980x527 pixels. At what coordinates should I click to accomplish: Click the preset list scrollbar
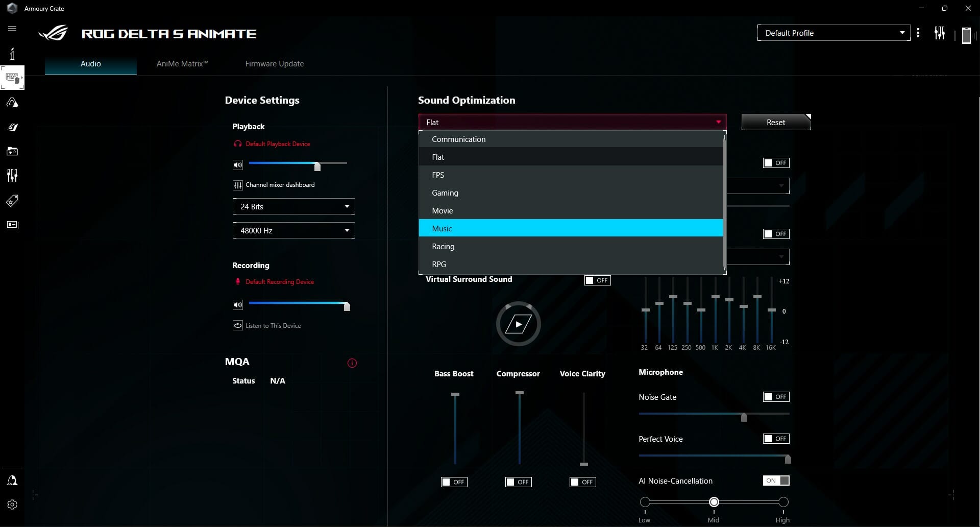pos(725,202)
